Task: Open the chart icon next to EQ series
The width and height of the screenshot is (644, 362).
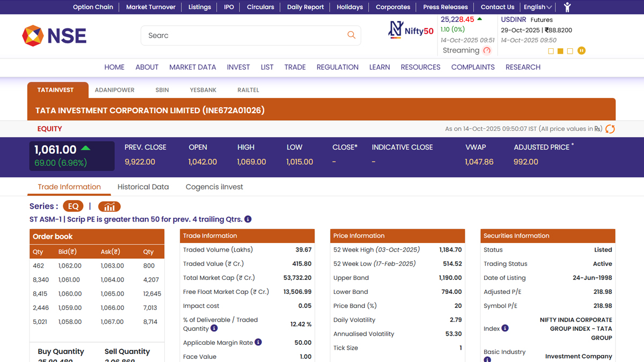Action: click(x=109, y=206)
